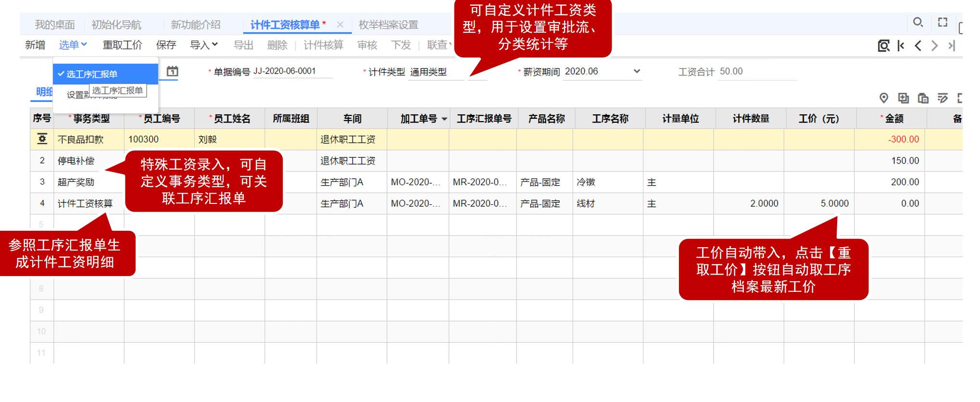Screen dimensions: 980x402
Task: Click the 工序名称 column header
Action: tap(610, 118)
